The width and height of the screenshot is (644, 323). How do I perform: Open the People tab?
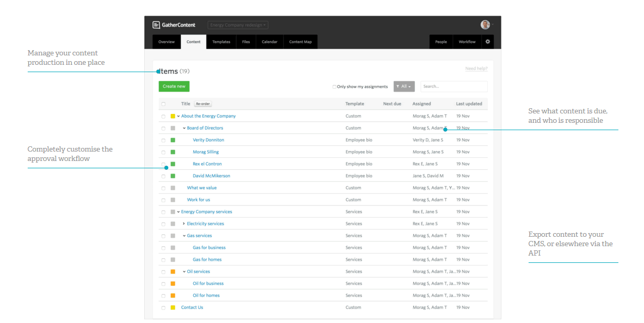pos(441,42)
